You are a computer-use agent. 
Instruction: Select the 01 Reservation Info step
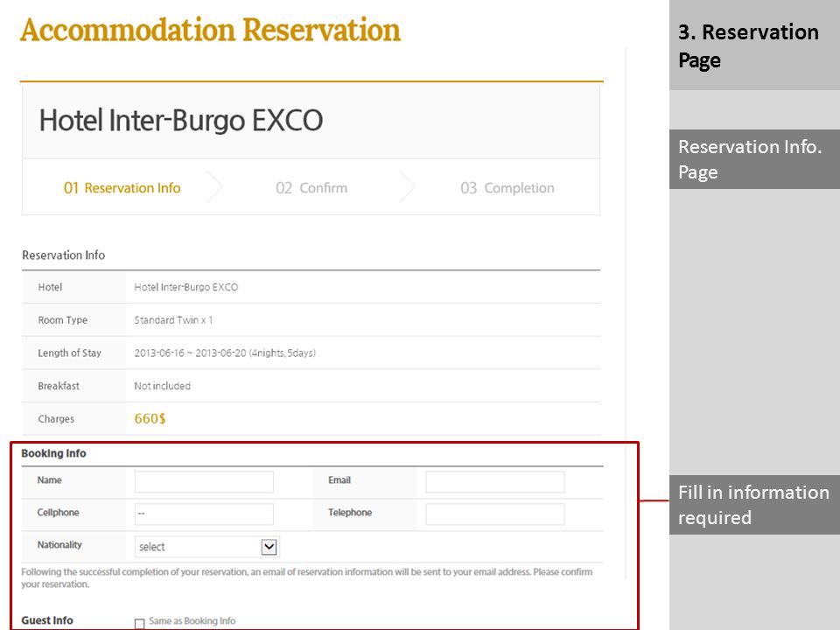click(x=122, y=188)
